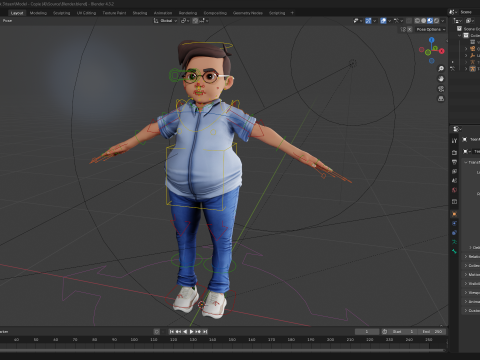Play animation forward in timeline

[191, 331]
